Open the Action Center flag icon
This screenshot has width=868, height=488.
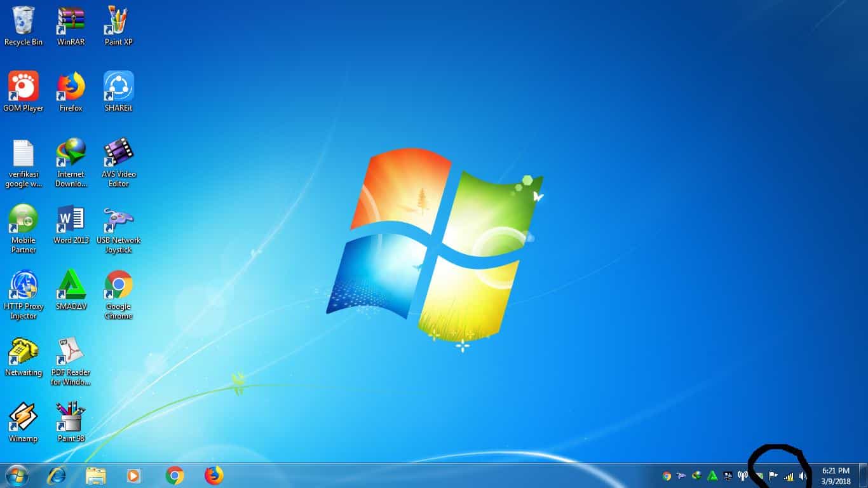[773, 476]
